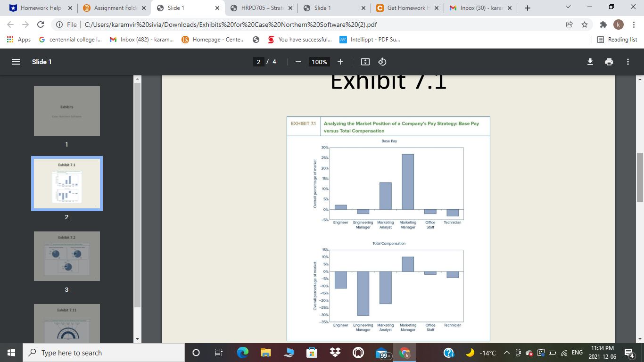Screen dimensions: 644x362
Task: Open the PDF viewer sidebar menu icon
Action: (x=16, y=62)
